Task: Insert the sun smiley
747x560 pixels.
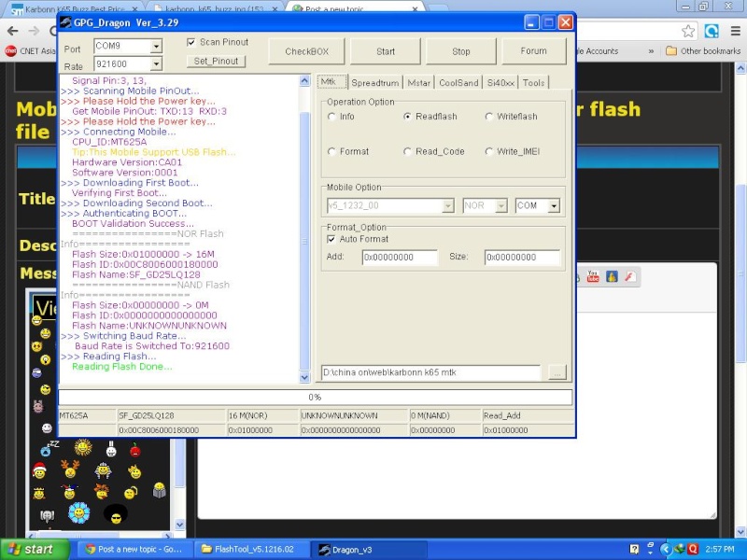Action: [83, 447]
